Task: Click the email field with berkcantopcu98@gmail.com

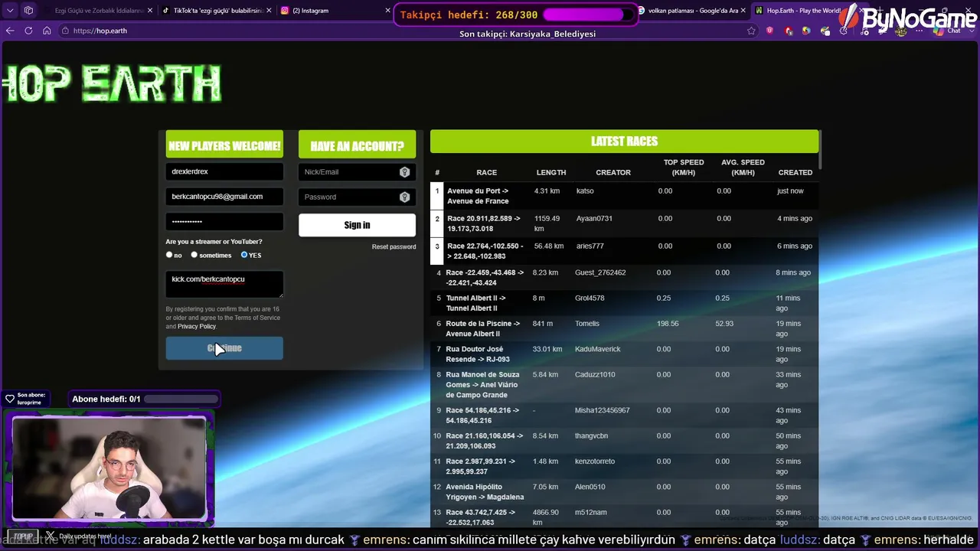Action: pos(224,197)
